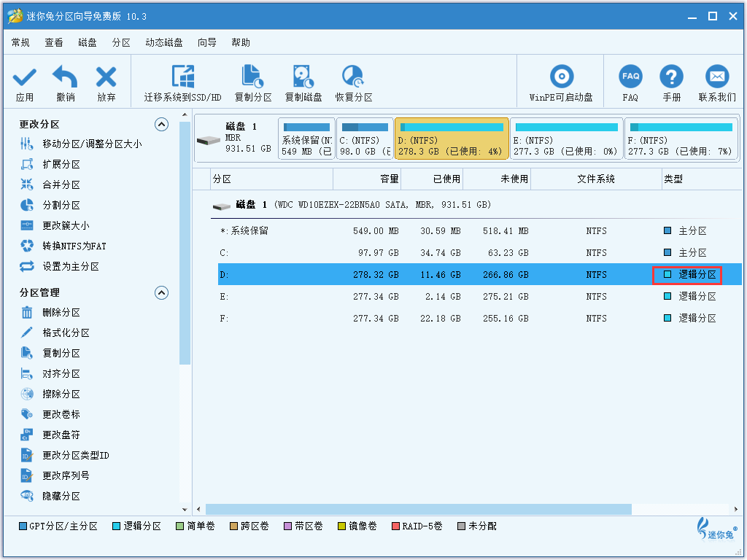The width and height of the screenshot is (747, 560).
Task: Select the System Reserved (系统保留) disk map block
Action: click(307, 139)
